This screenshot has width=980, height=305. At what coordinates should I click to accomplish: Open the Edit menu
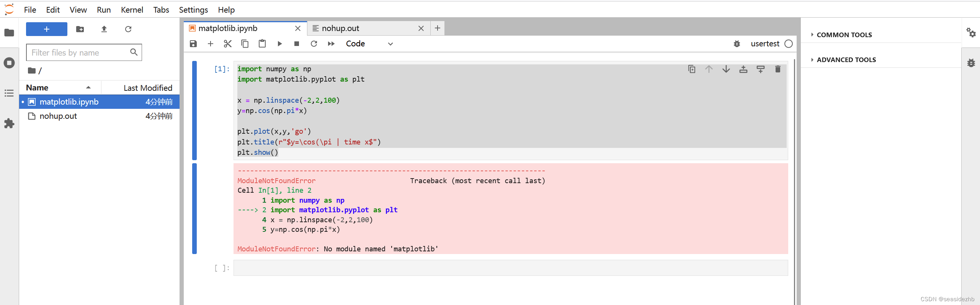point(53,10)
